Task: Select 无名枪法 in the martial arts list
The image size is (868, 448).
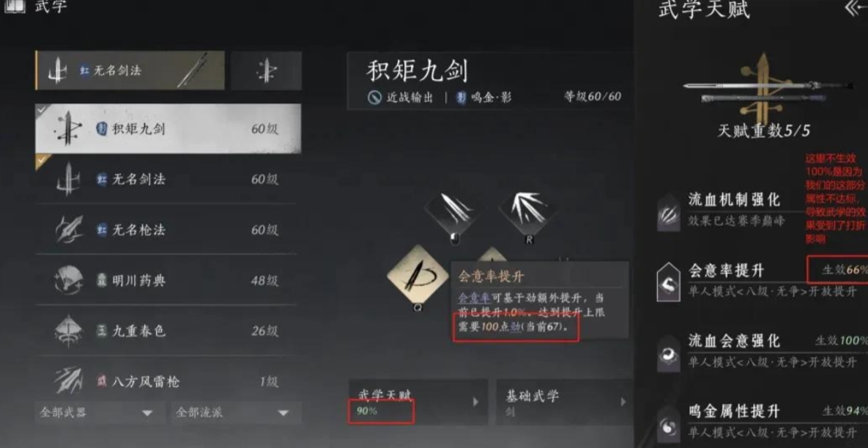Action: (168, 229)
